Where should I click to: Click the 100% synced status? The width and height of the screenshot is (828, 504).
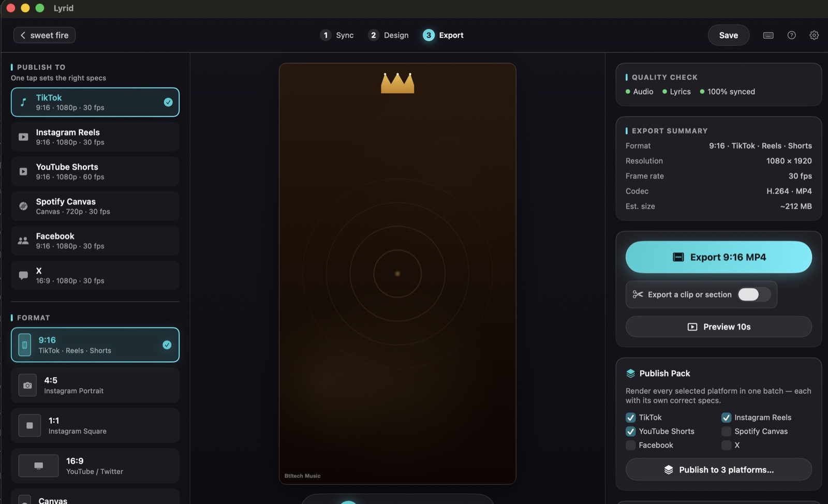click(x=727, y=92)
